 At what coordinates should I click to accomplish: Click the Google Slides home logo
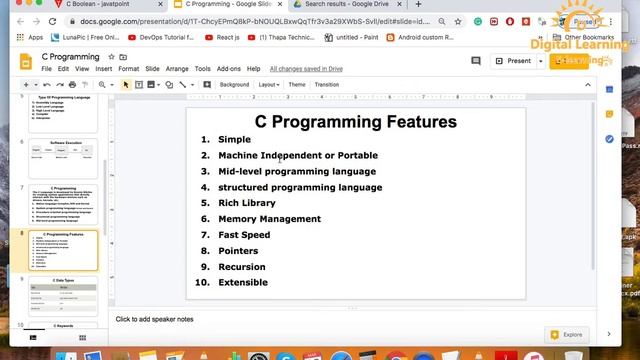coord(26,62)
